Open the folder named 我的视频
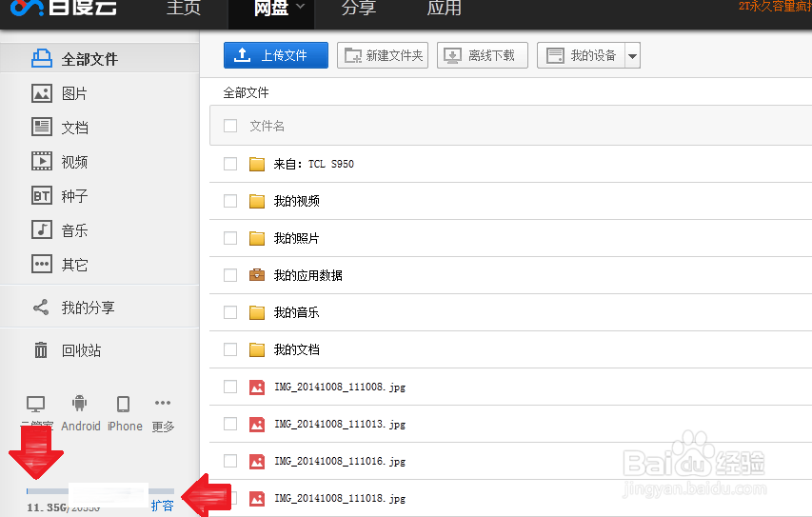 point(297,201)
